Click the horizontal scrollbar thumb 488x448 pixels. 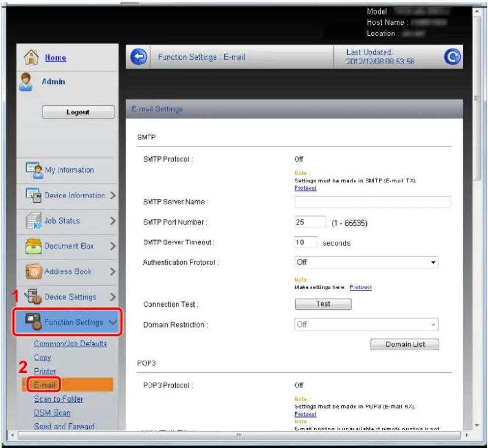pyautogui.click(x=239, y=435)
